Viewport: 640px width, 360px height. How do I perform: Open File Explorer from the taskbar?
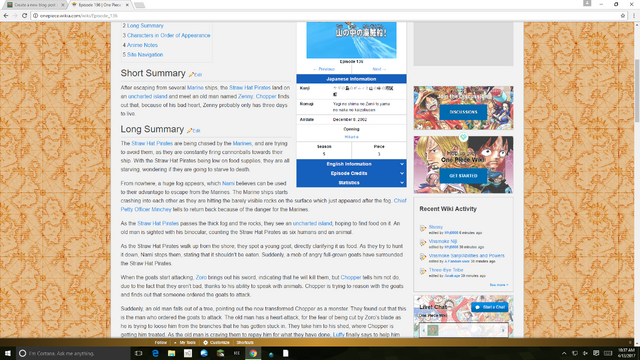(171, 353)
